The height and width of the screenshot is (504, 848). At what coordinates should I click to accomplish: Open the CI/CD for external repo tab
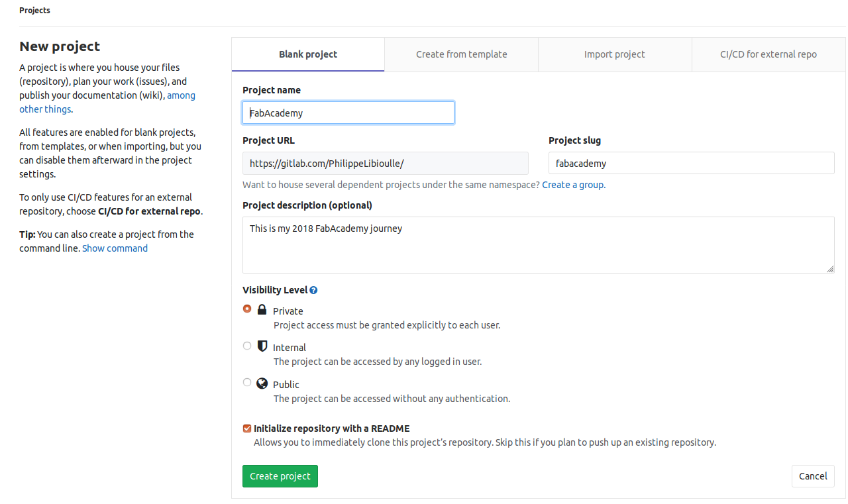pos(768,54)
